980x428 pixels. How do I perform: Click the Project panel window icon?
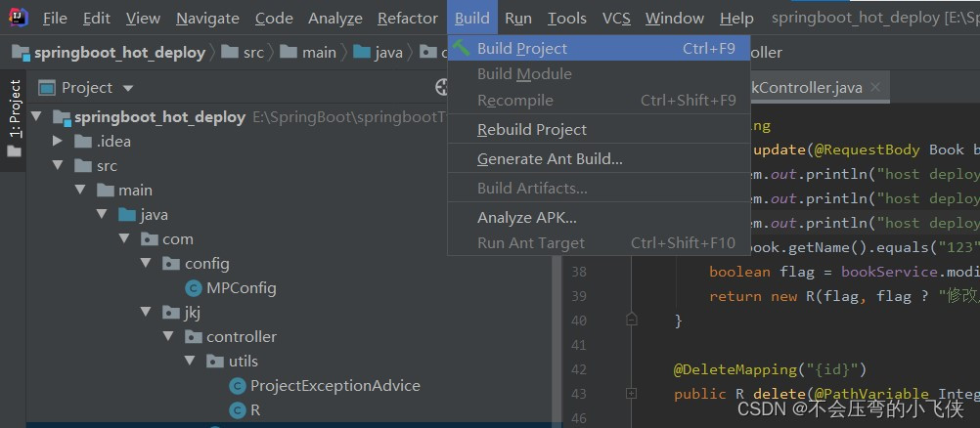click(45, 88)
